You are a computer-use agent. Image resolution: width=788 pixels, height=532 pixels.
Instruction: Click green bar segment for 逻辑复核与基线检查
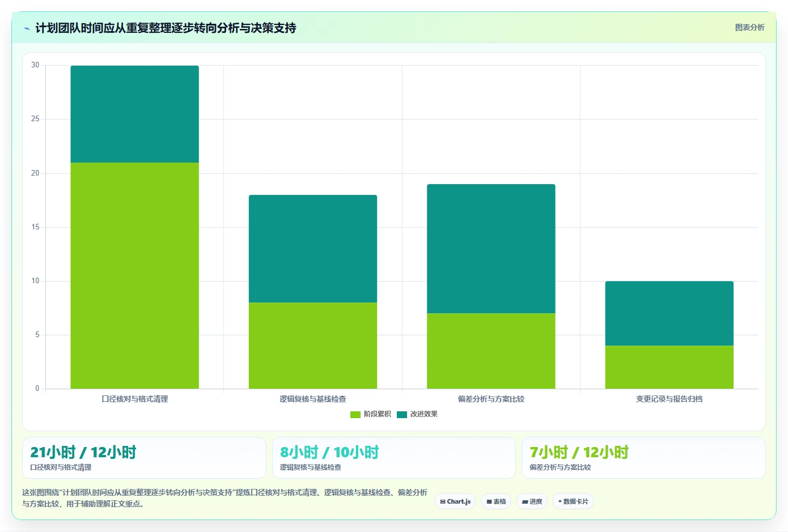(313, 346)
